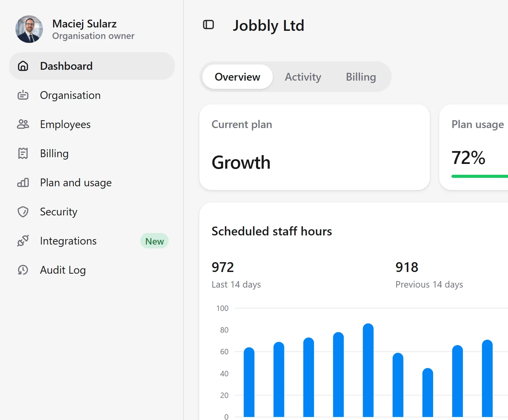
Task: Click the shortest bar in the chart
Action: tap(428, 393)
